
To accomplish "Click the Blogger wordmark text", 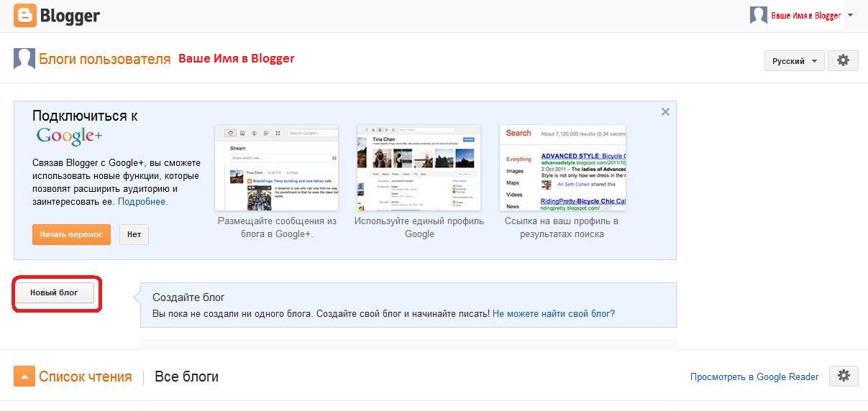I will (x=70, y=15).
